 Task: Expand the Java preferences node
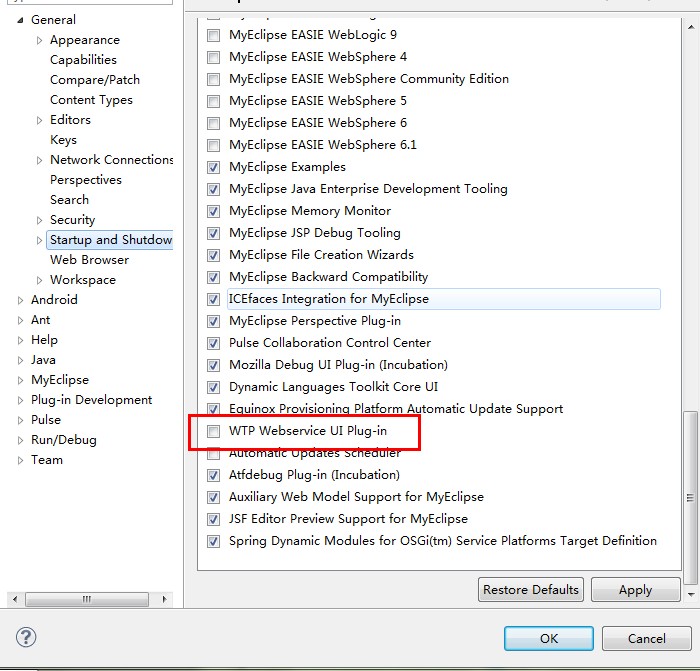[x=20, y=360]
